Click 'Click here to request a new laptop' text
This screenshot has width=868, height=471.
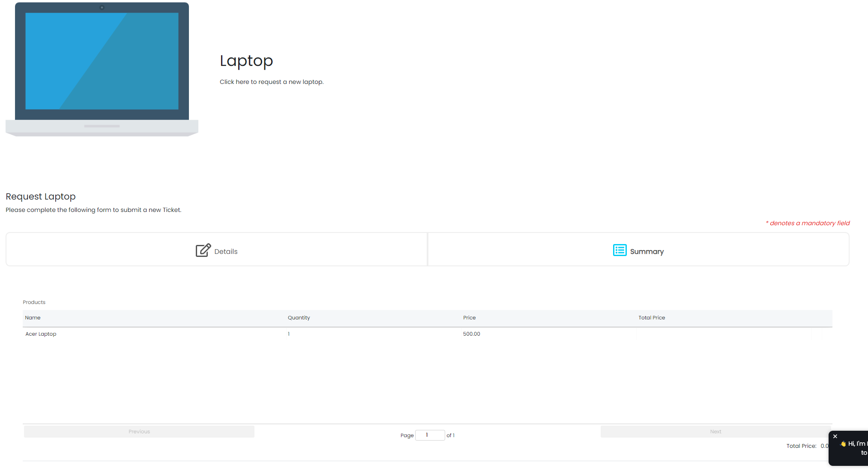pyautogui.click(x=271, y=82)
